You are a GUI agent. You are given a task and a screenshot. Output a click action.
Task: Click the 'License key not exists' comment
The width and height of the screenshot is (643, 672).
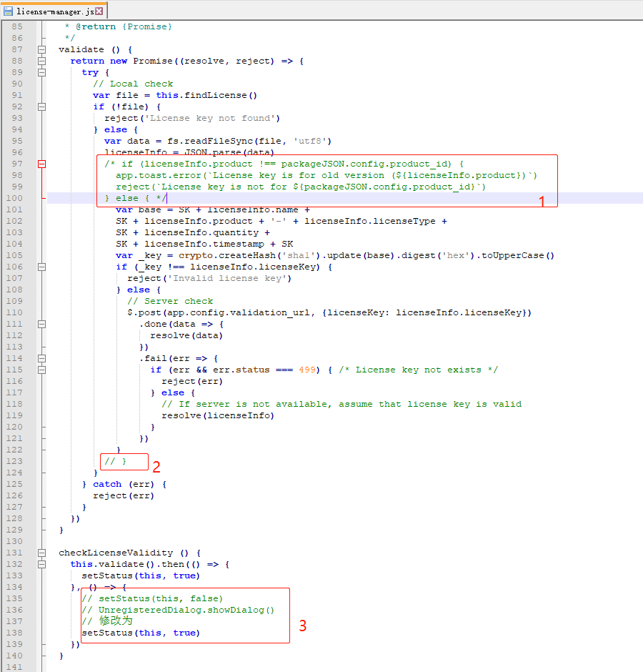(418, 370)
